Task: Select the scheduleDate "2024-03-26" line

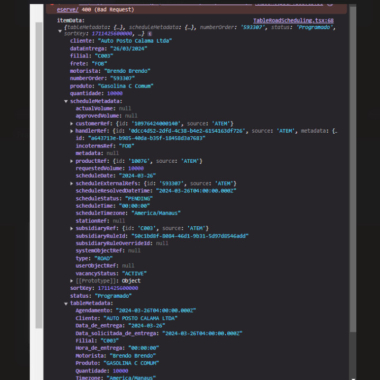Action: [116, 176]
